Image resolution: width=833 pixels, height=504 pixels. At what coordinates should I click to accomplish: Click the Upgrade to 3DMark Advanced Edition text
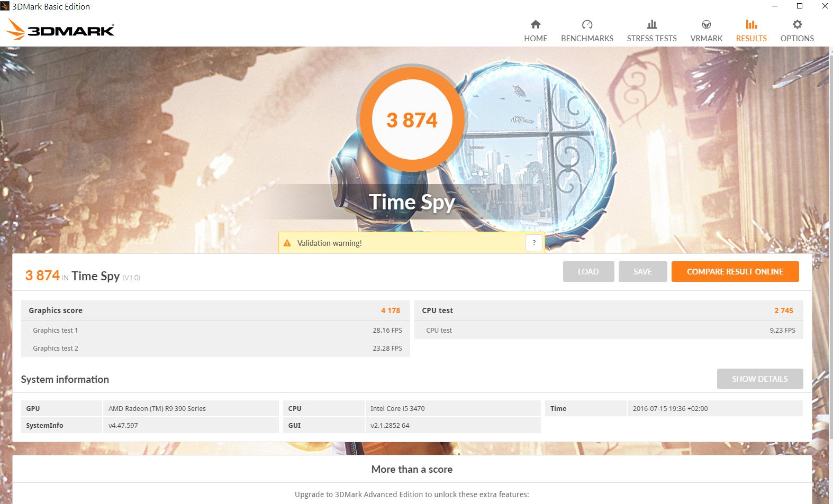pyautogui.click(x=412, y=494)
